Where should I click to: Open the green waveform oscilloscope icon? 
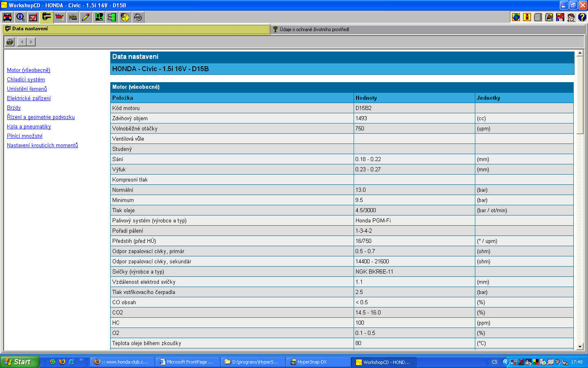tap(99, 17)
